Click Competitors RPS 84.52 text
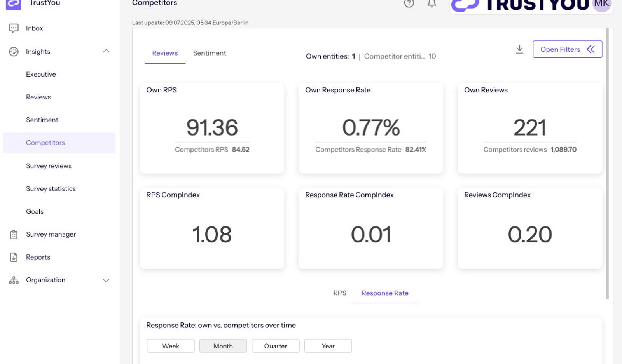The image size is (622, 364). pos(212,150)
